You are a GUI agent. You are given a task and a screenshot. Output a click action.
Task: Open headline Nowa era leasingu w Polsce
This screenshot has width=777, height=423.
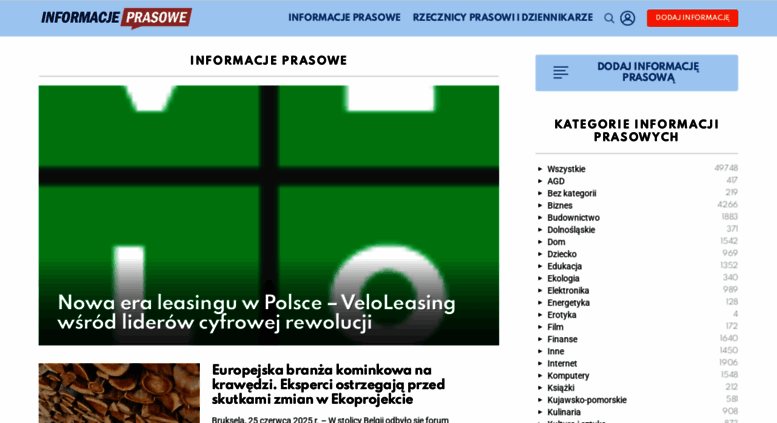(256, 312)
